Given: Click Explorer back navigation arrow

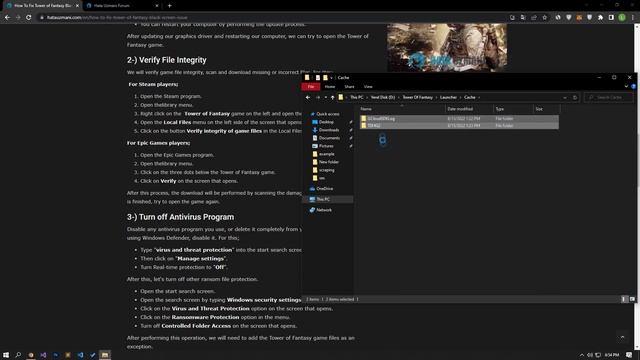Looking at the screenshot, I should (x=308, y=98).
